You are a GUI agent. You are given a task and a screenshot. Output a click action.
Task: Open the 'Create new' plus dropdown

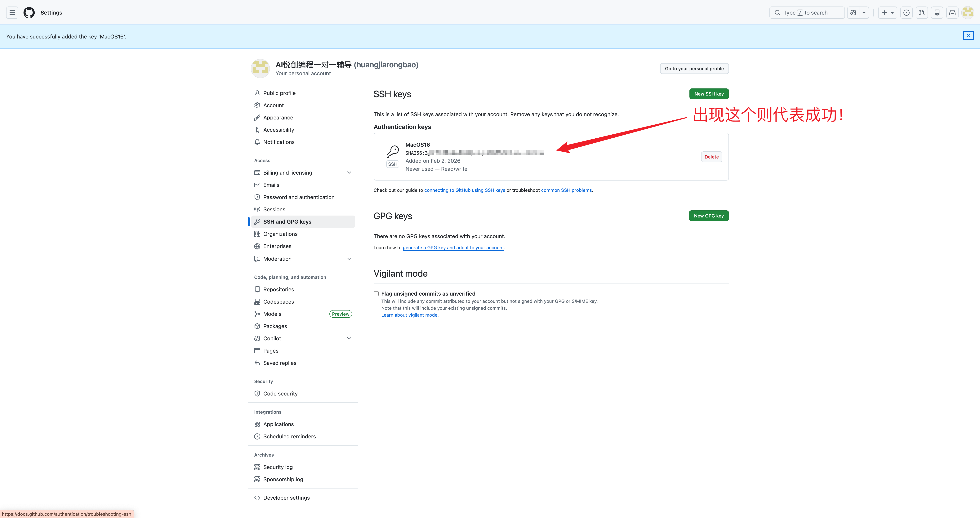(888, 13)
